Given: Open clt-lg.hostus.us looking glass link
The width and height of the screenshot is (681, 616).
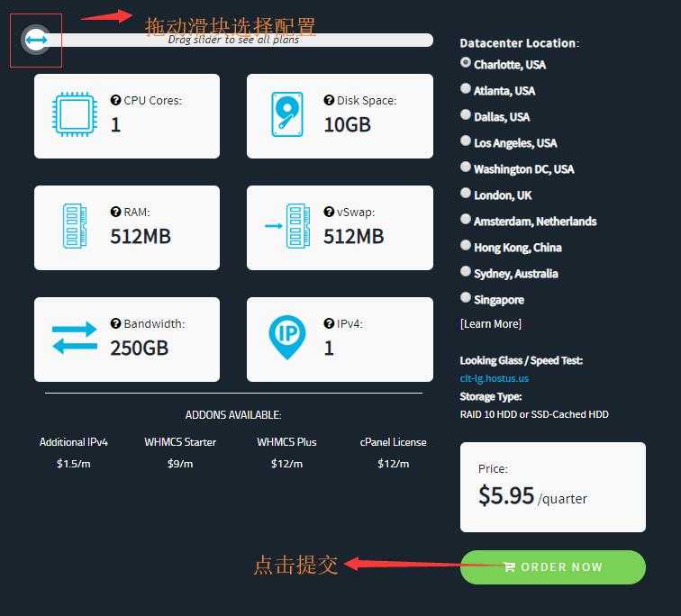Looking at the screenshot, I should (495, 378).
